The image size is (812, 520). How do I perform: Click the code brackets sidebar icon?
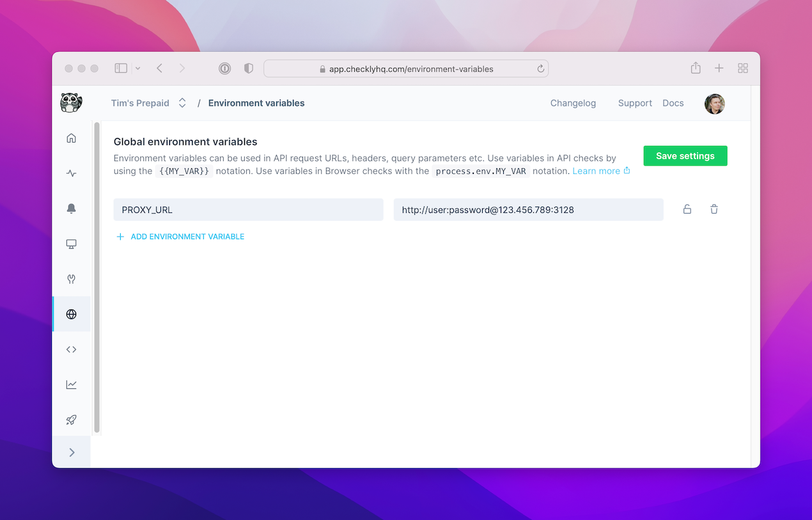[x=71, y=349]
